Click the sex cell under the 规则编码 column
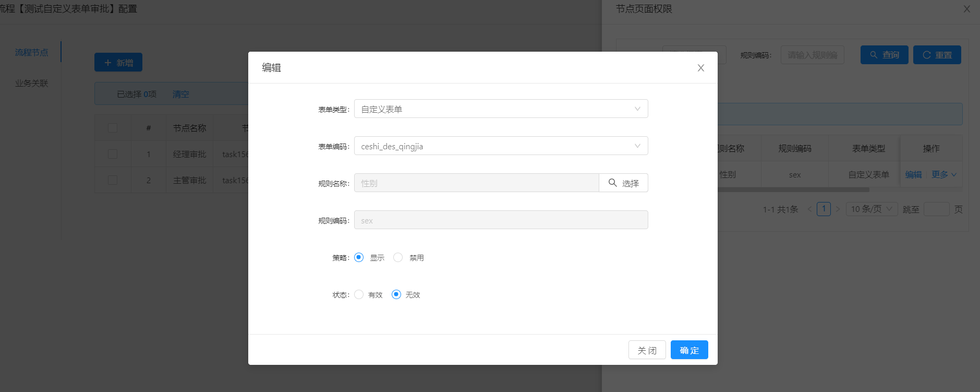Screen dimensions: 980x392 pyautogui.click(x=794, y=174)
